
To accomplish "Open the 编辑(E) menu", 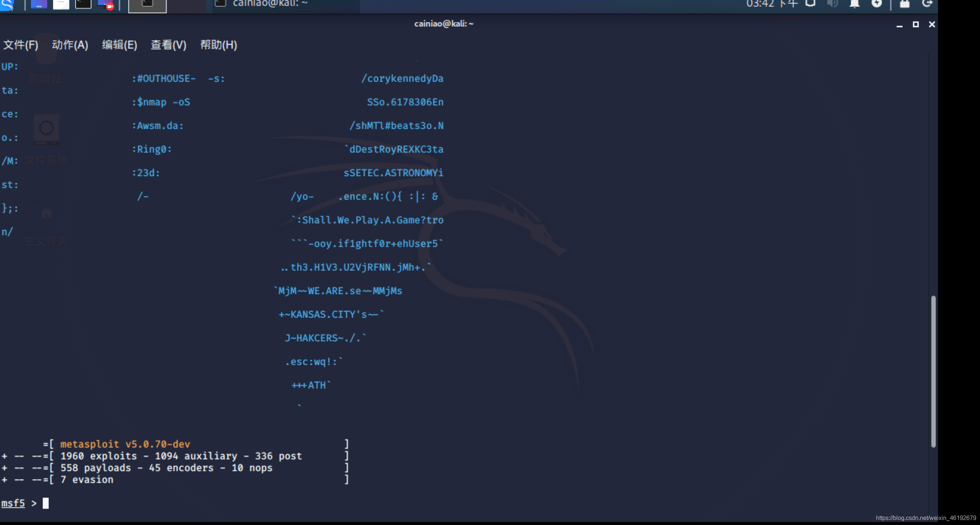I will [119, 45].
